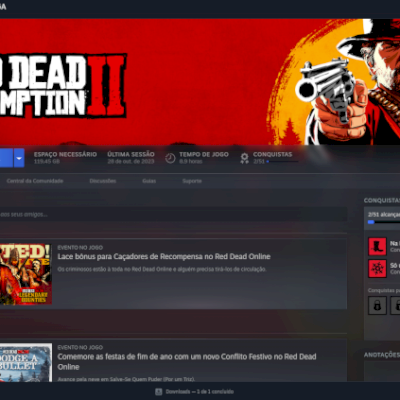Click the share with friends input field
The height and width of the screenshot is (400, 400).
[173, 214]
